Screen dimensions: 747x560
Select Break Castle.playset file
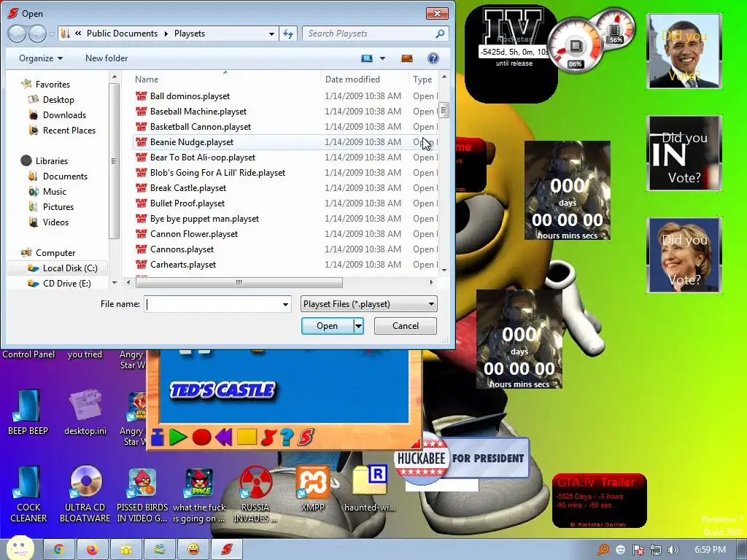click(x=187, y=187)
